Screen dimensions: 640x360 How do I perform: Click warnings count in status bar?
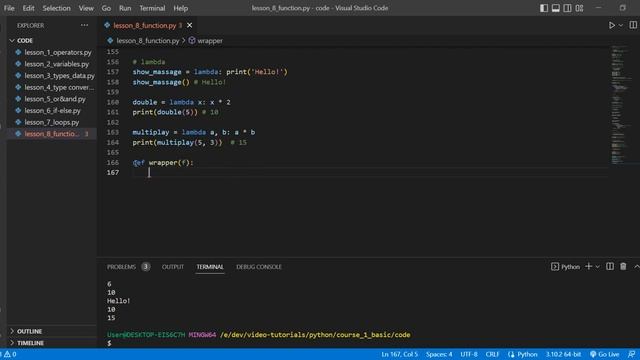pyautogui.click(x=9, y=354)
